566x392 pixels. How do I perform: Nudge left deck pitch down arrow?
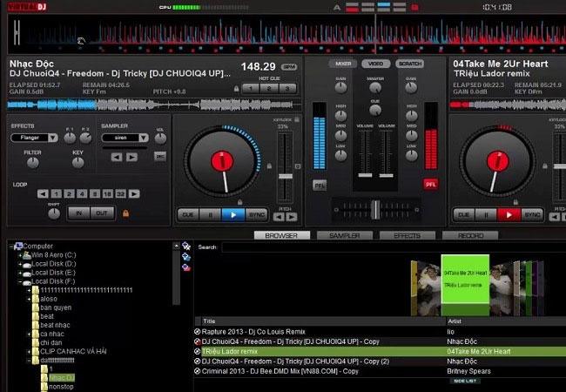pyautogui.click(x=279, y=217)
